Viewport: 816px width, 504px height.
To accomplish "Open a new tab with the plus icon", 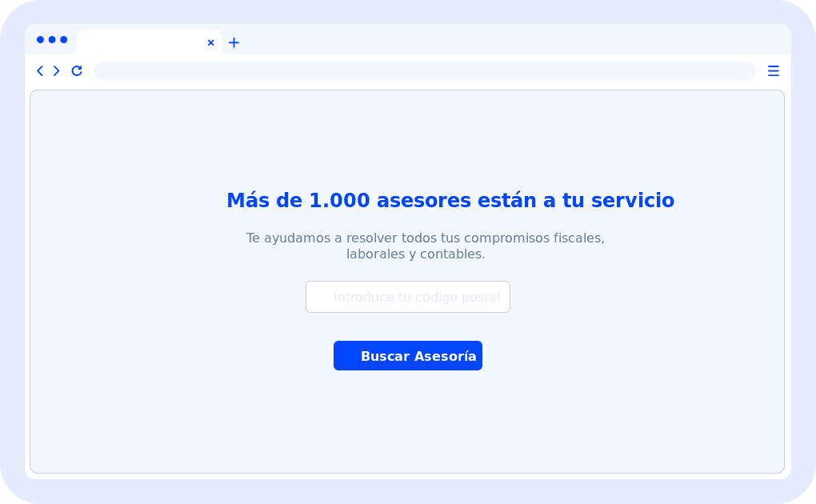I will (234, 42).
